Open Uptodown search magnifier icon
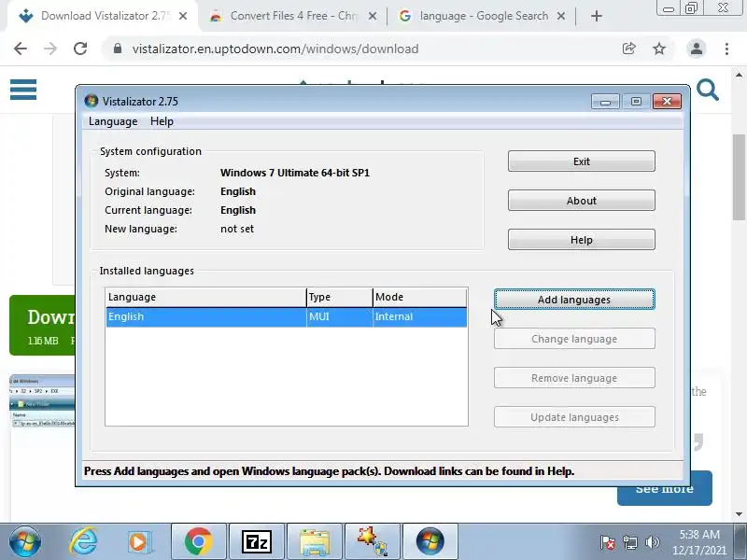Viewport: 747px width, 560px height. (708, 90)
